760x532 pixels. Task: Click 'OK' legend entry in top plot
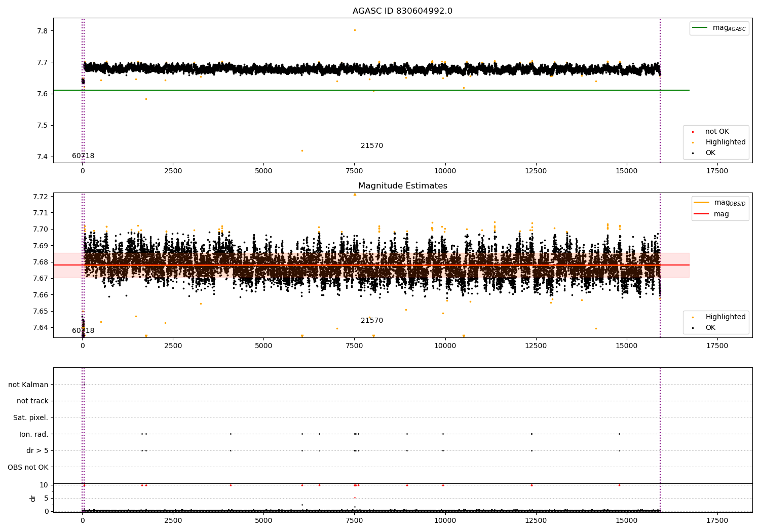click(x=710, y=153)
